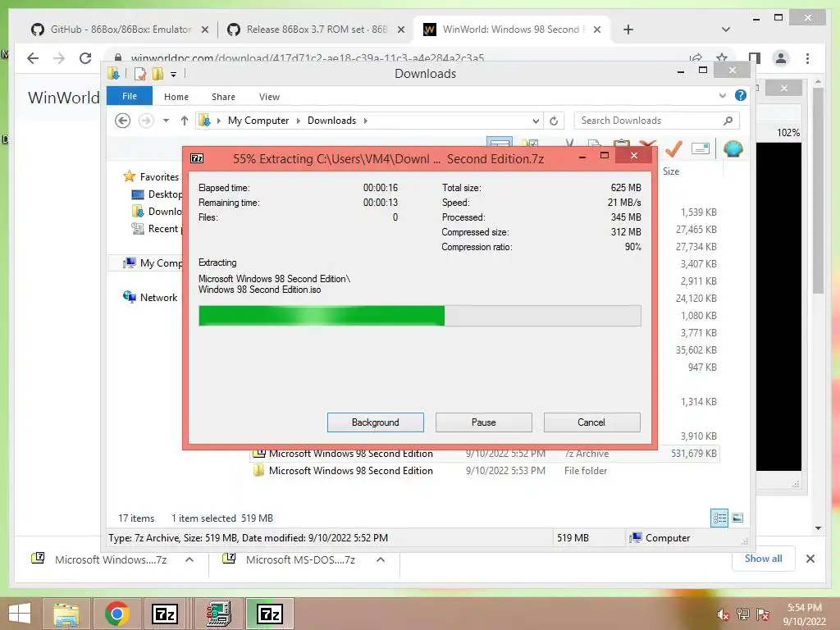Click the Action Center flag tray icon
The image size is (840, 630).
[763, 614]
